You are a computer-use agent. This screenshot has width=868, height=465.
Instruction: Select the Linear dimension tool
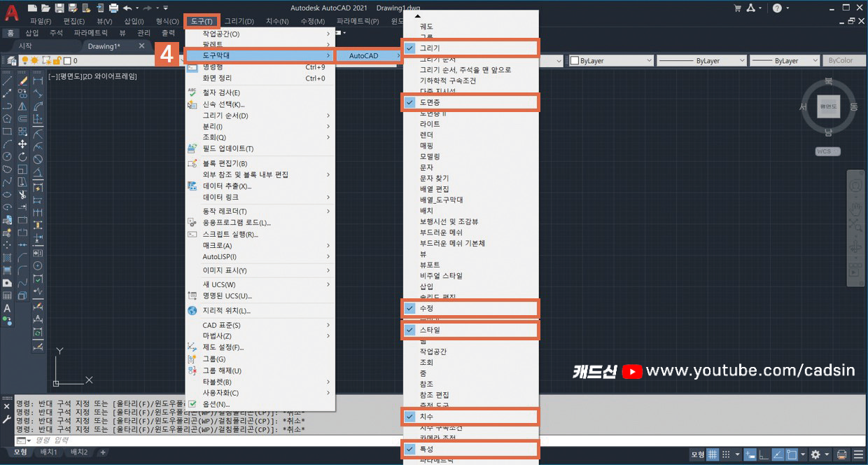38,81
